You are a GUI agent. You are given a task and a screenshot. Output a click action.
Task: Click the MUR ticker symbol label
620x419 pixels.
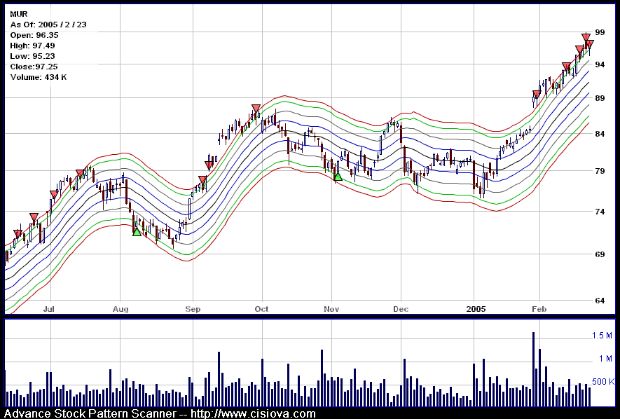coord(19,14)
